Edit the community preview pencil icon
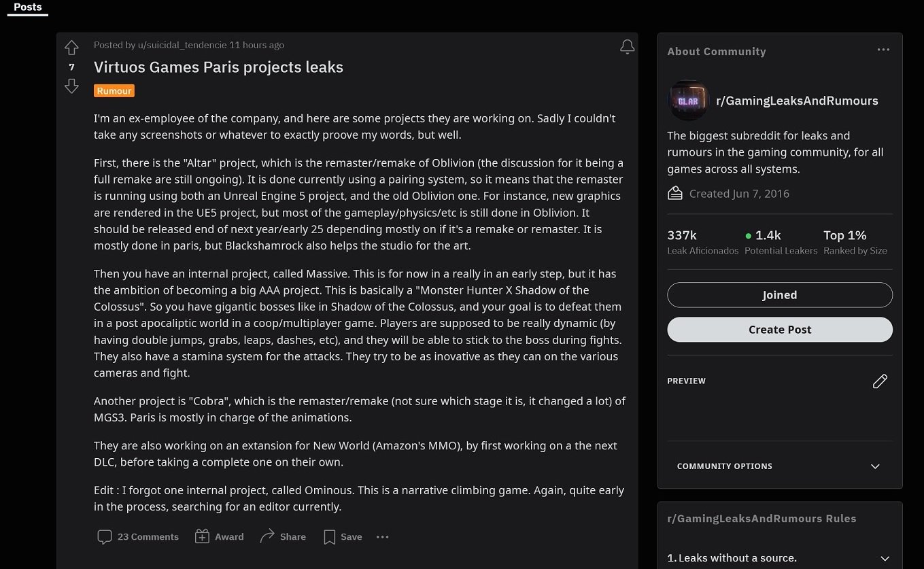The width and height of the screenshot is (924, 569). click(x=880, y=381)
